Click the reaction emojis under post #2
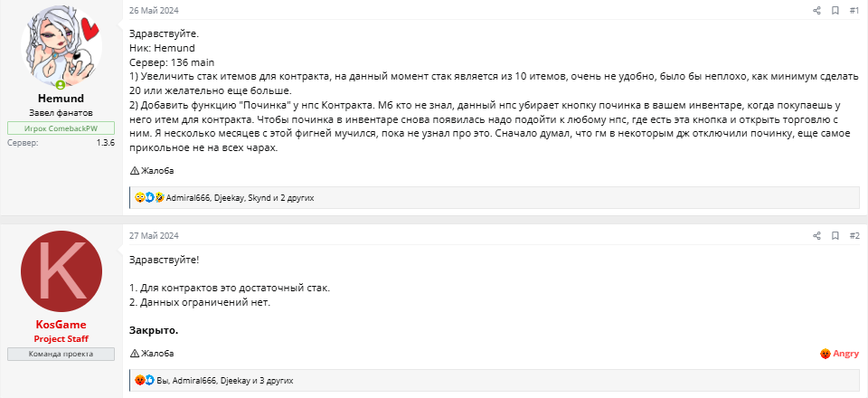Image resolution: width=868 pixels, height=398 pixels. [145, 381]
